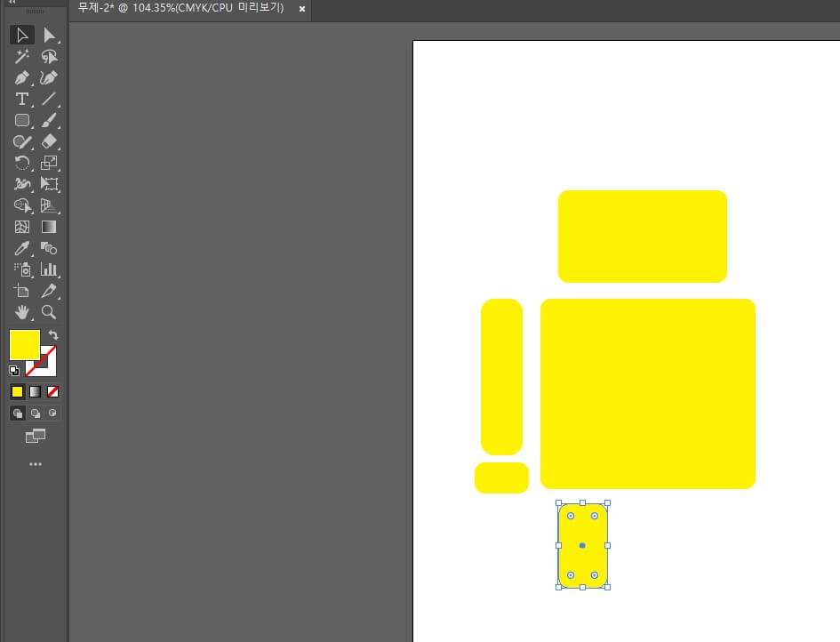Select the Hand tool
The image size is (840, 642).
[22, 312]
